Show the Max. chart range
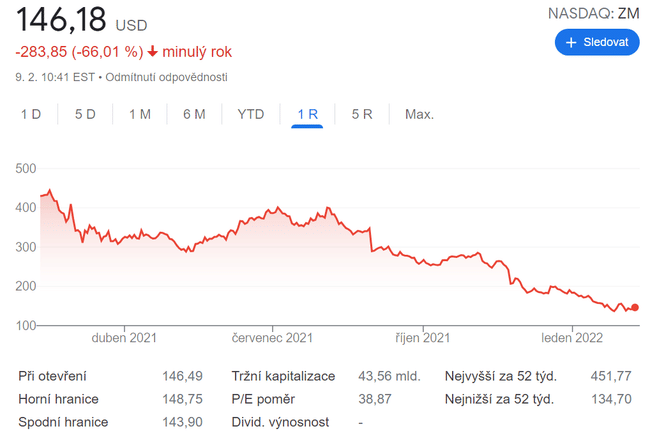This screenshot has height=431, width=650. click(x=419, y=114)
